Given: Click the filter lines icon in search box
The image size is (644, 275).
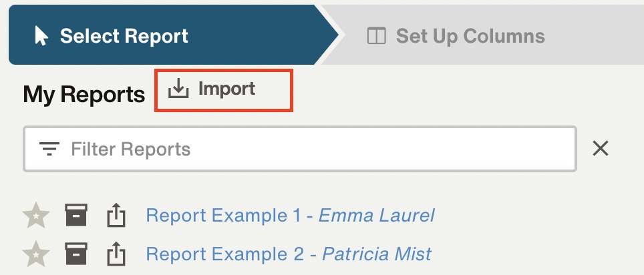Looking at the screenshot, I should pyautogui.click(x=49, y=149).
